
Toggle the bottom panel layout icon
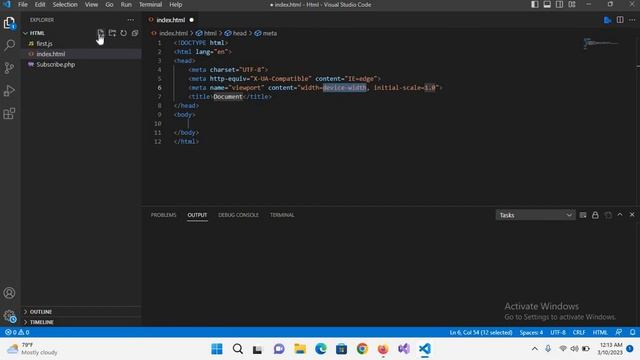(x=547, y=4)
